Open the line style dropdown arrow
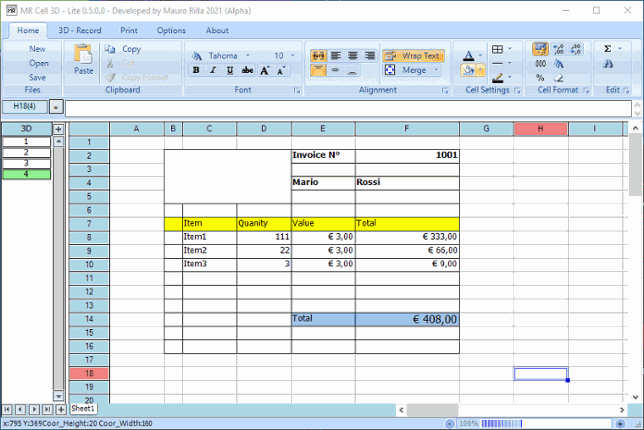 510,63
